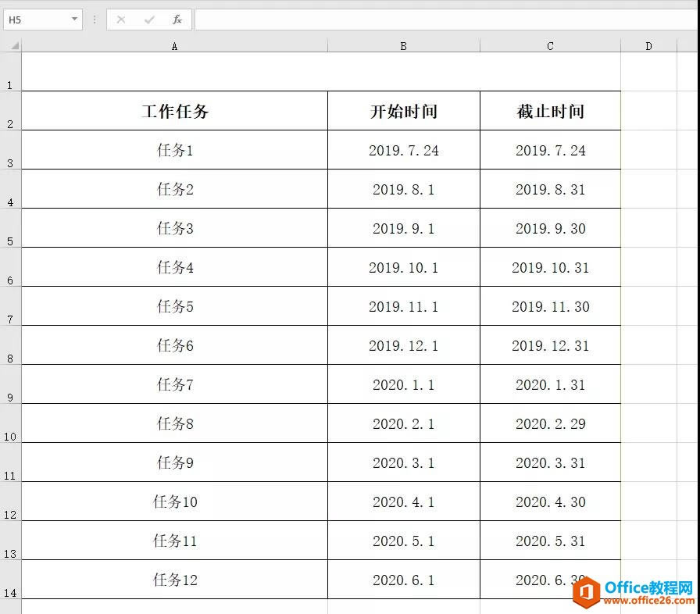
Task: Click start date cell 2019.9.1
Action: click(404, 228)
